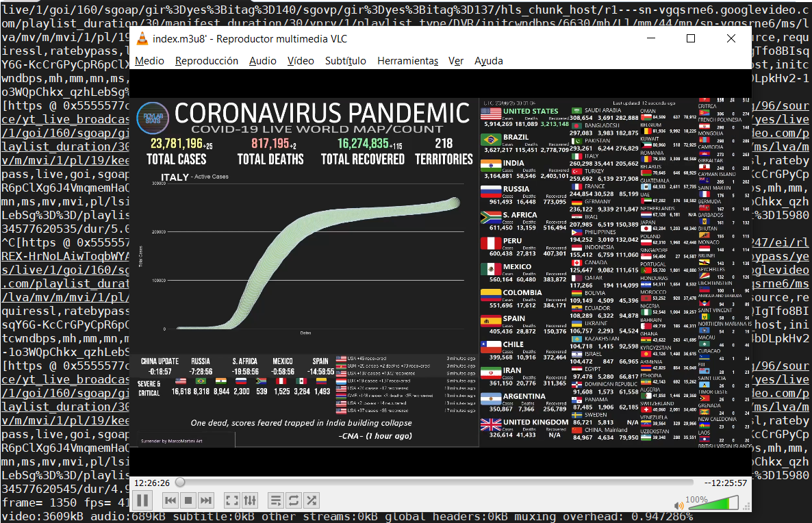Image resolution: width=812 pixels, height=523 pixels.
Task: Open the Audio menu
Action: pyautogui.click(x=262, y=61)
